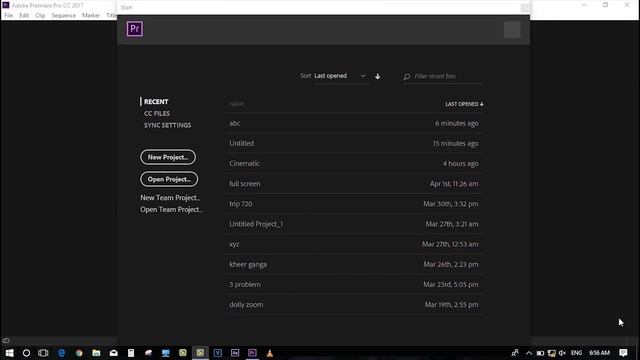This screenshot has width=640, height=360.
Task: Click the taskbar clock 6:56 AM
Action: [x=599, y=353]
